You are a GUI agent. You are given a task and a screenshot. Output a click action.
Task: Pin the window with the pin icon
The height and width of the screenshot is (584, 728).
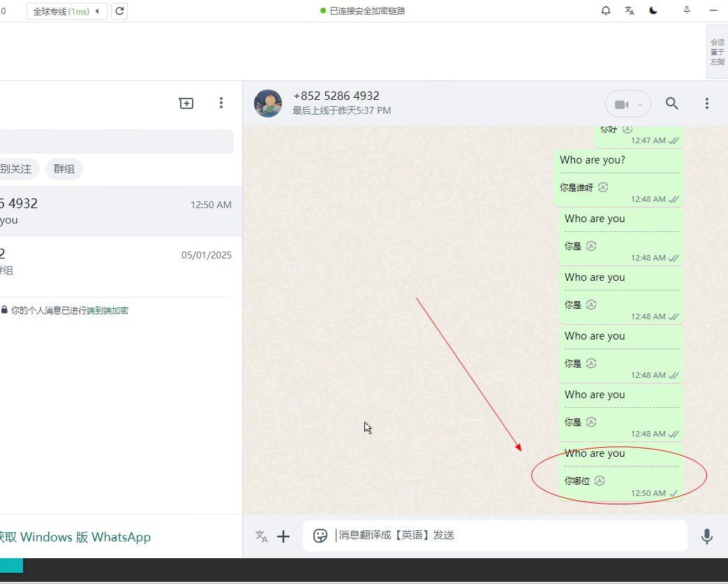tap(687, 10)
